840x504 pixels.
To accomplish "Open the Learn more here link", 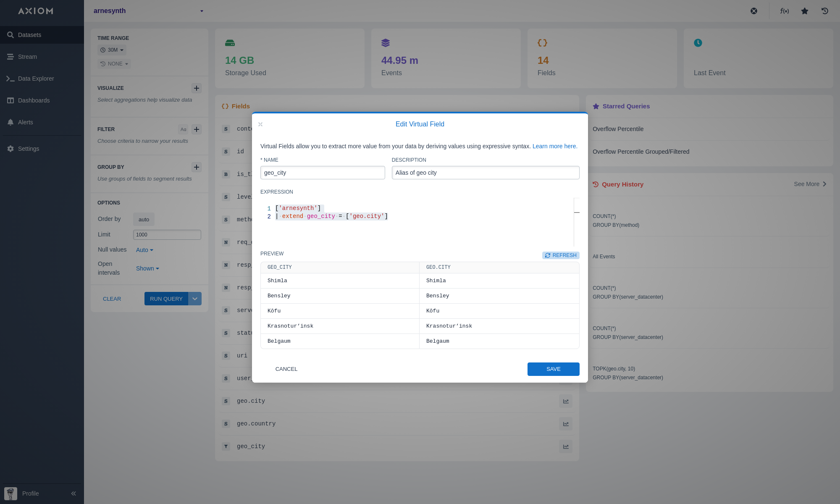I will [x=554, y=146].
